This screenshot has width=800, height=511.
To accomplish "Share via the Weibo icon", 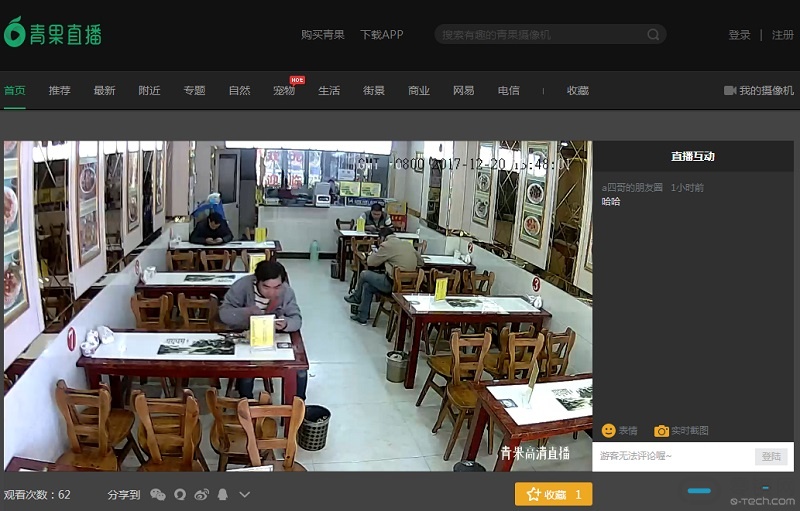I will [x=202, y=495].
